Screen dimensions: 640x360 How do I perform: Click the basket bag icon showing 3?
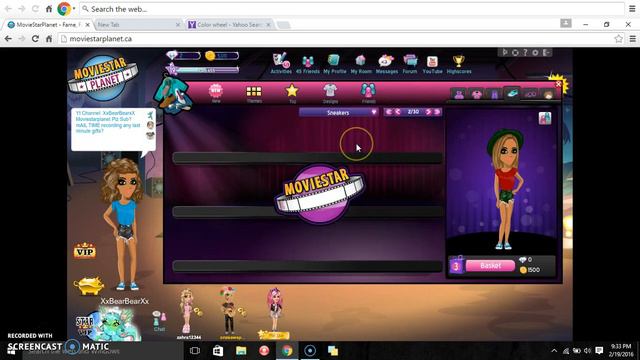pos(457,265)
